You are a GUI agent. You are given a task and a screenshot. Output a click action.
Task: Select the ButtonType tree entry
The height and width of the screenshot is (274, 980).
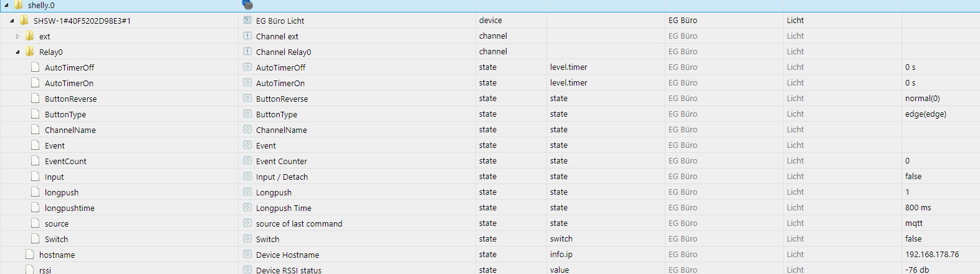[x=65, y=114]
